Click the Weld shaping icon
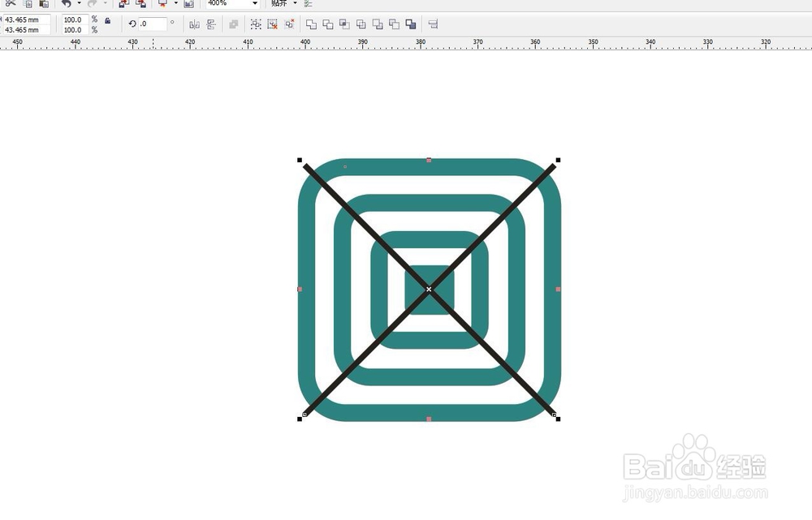The image size is (812, 520). coord(311,24)
